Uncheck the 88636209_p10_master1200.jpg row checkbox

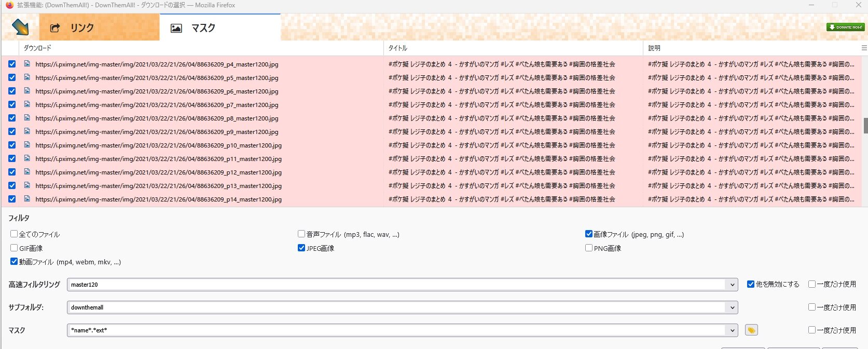coord(12,145)
